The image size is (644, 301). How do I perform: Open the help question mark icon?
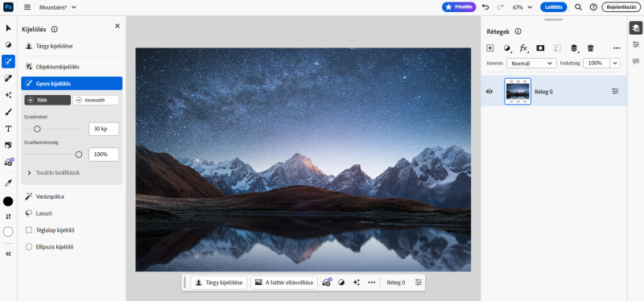tap(593, 7)
